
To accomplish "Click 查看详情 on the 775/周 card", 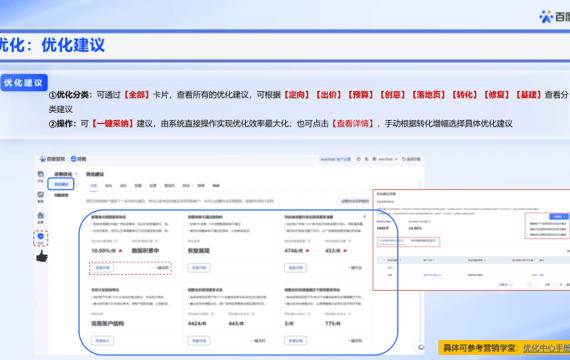I will [x=296, y=341].
